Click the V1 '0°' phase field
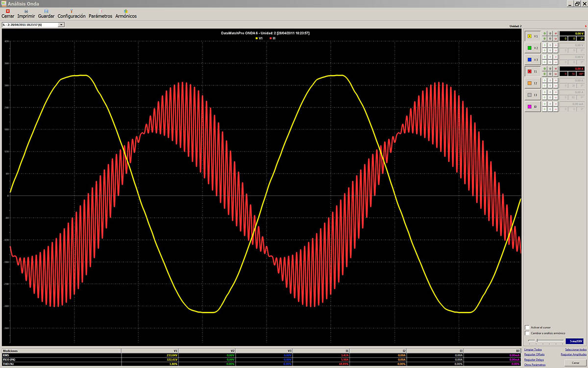This screenshot has height=368, width=588. coord(581,39)
